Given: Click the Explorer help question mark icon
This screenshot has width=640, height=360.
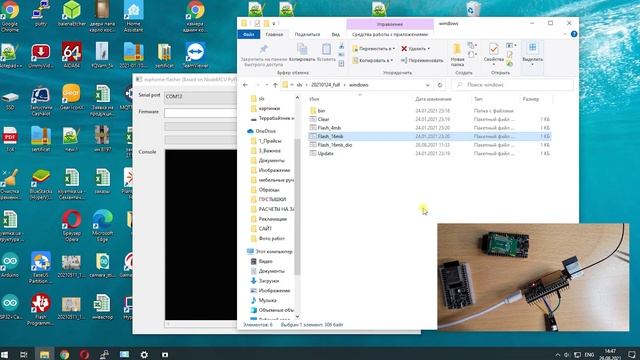Looking at the screenshot, I should (x=574, y=34).
